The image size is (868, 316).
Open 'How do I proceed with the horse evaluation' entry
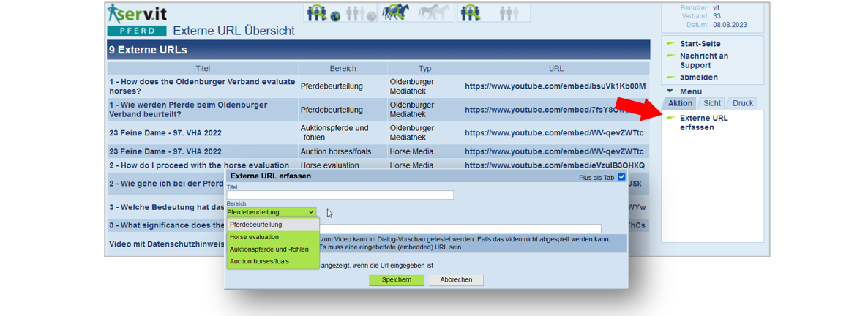tap(199, 165)
